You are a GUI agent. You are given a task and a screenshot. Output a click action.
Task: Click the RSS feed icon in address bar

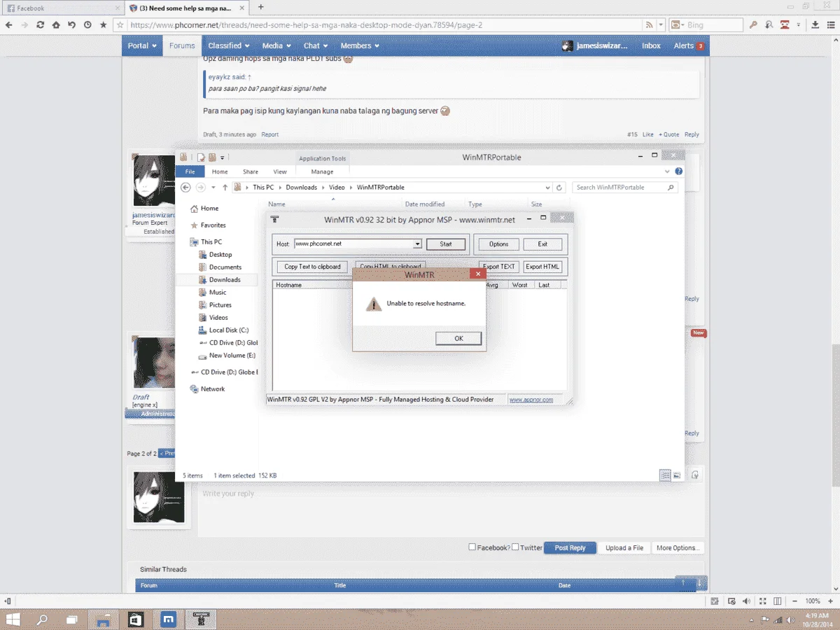point(650,24)
